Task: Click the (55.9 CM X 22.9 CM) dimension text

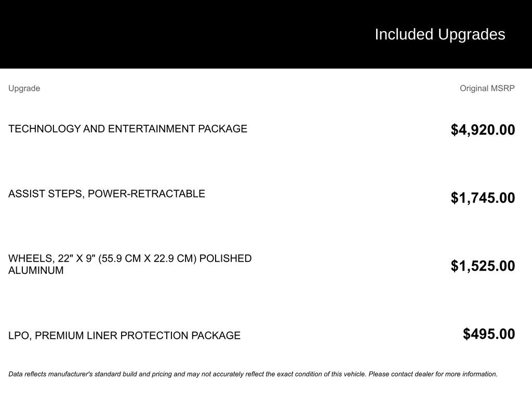Action: 147,259
